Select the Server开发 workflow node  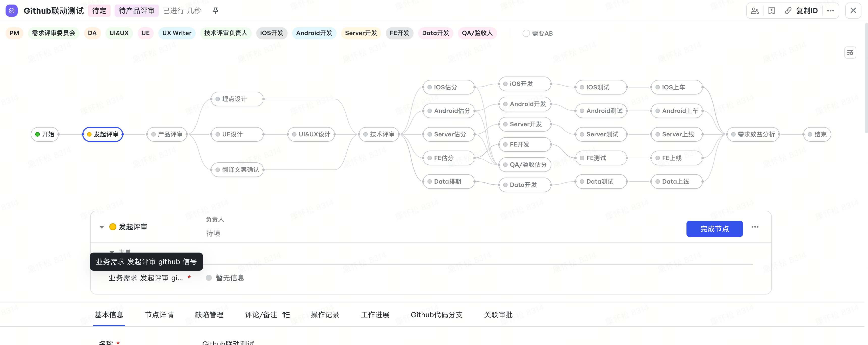525,124
